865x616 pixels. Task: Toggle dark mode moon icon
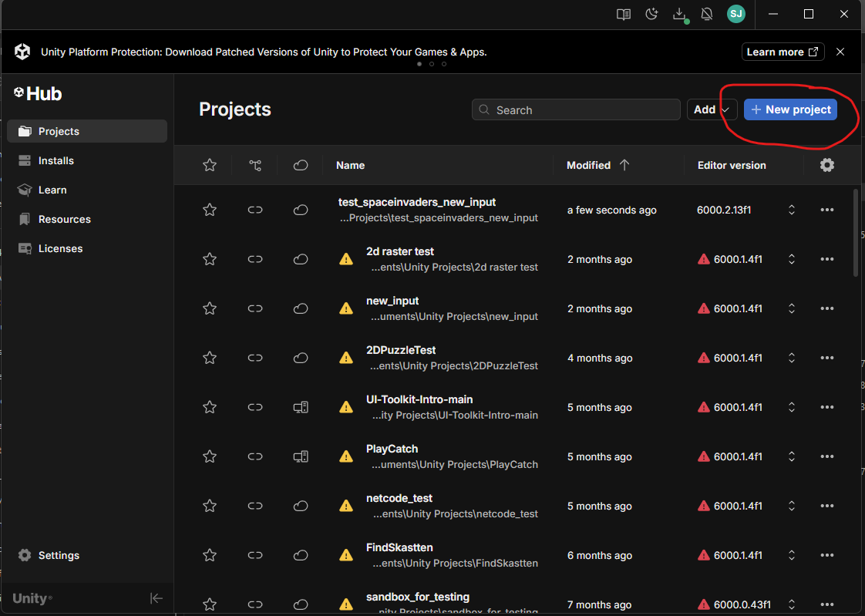651,14
